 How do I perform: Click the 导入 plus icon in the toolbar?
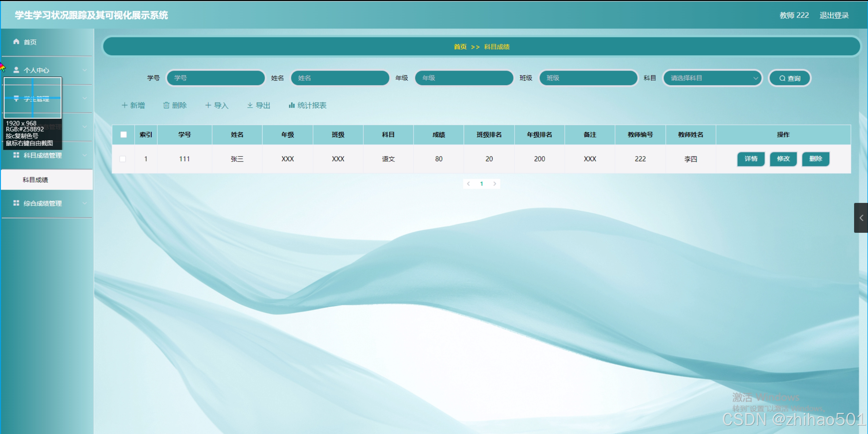pyautogui.click(x=208, y=105)
